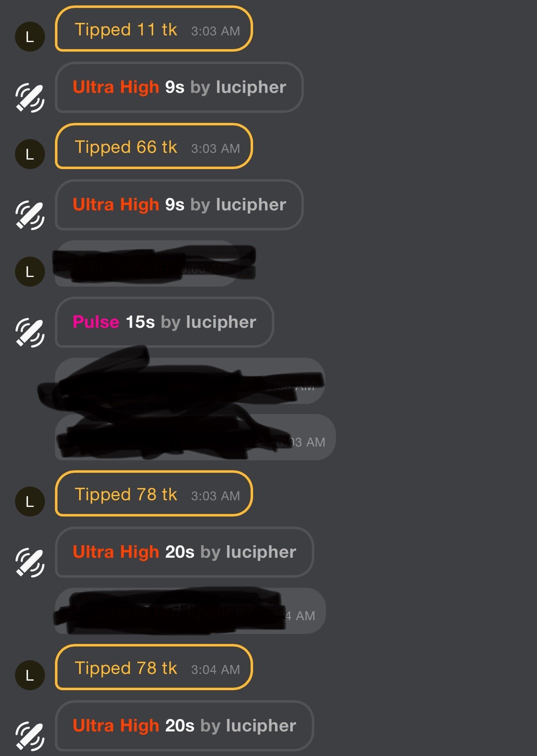Tap the redacted message above the 3:04 AM tip
Screen dimensions: 537x756
click(190, 611)
